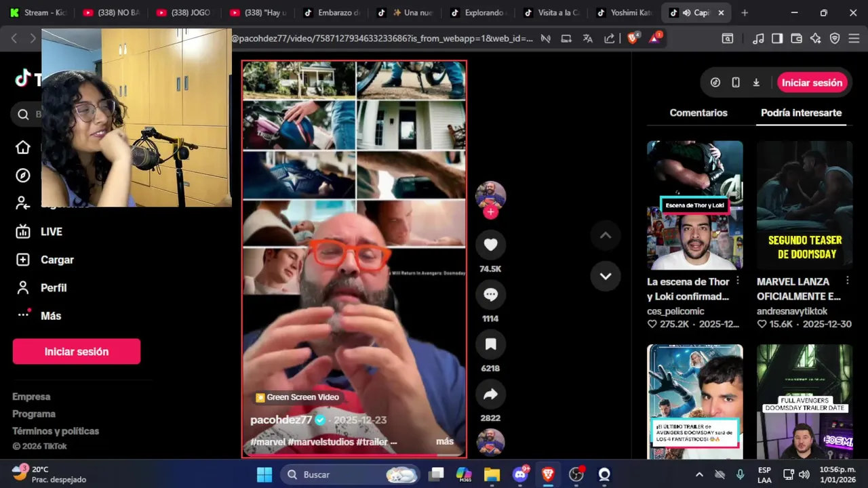Switch to the (338) JOGO YouTube tab
This screenshot has height=488, width=868.
pyautogui.click(x=184, y=13)
